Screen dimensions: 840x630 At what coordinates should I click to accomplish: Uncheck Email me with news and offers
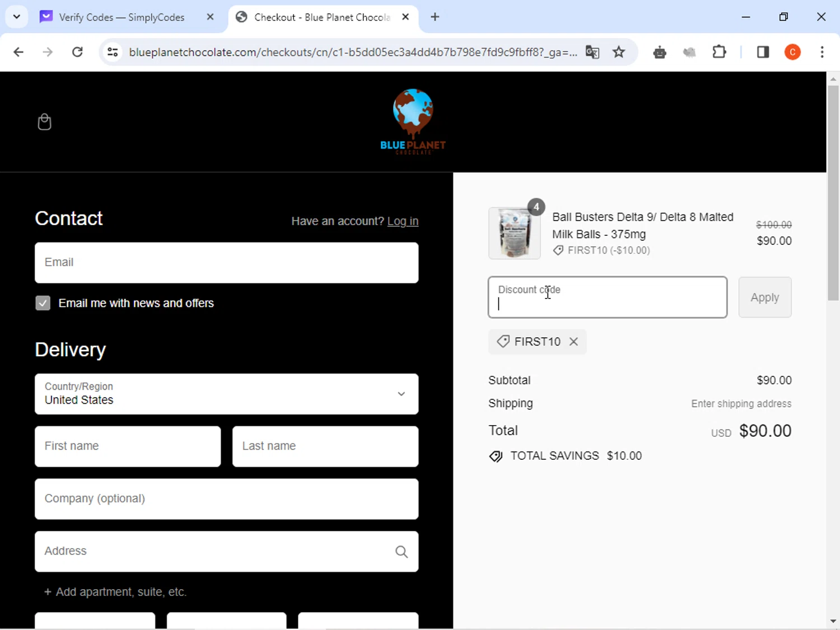tap(43, 303)
